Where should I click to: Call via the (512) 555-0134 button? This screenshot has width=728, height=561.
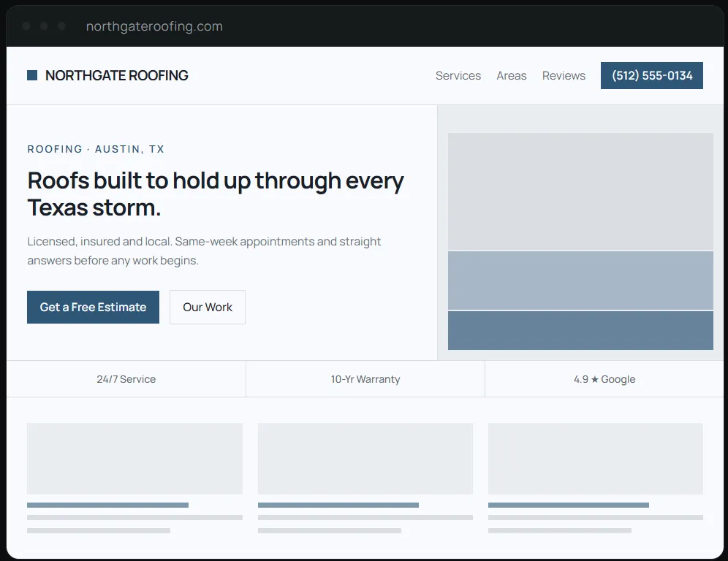tap(651, 76)
